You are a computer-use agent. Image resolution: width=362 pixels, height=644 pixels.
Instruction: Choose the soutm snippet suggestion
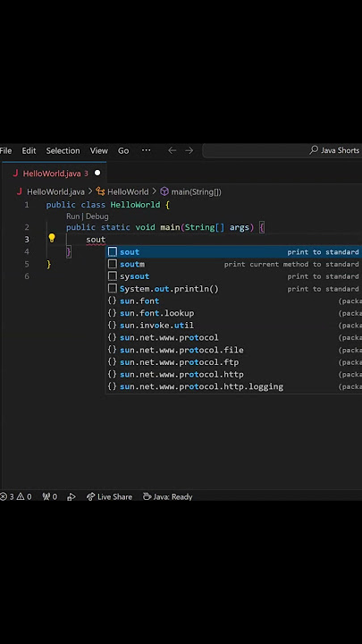point(234,264)
